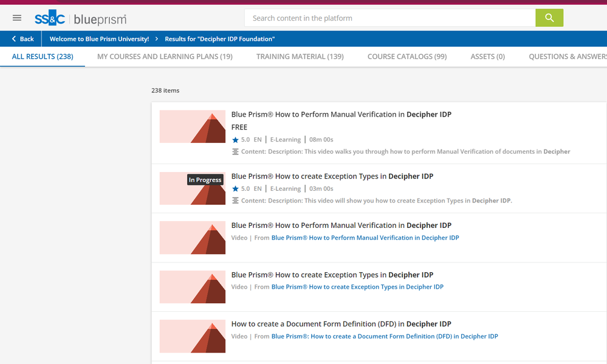Image resolution: width=607 pixels, height=364 pixels.
Task: Switch to All Results tab
Action: (43, 57)
